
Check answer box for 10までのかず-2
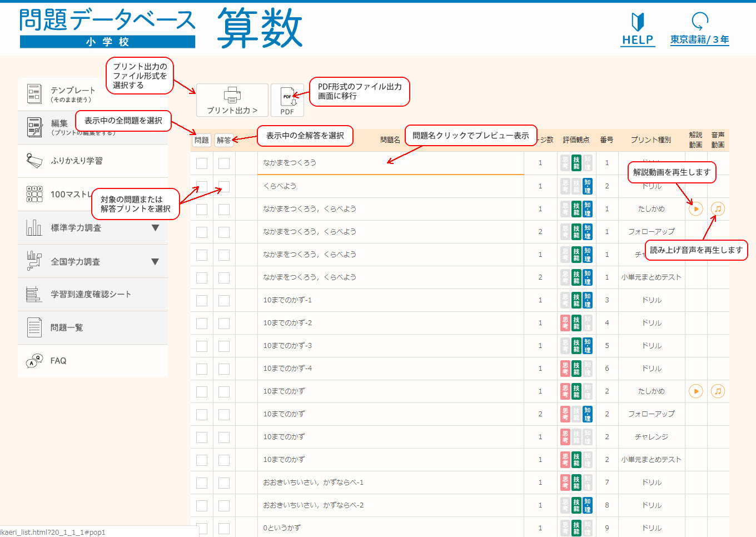tap(224, 323)
